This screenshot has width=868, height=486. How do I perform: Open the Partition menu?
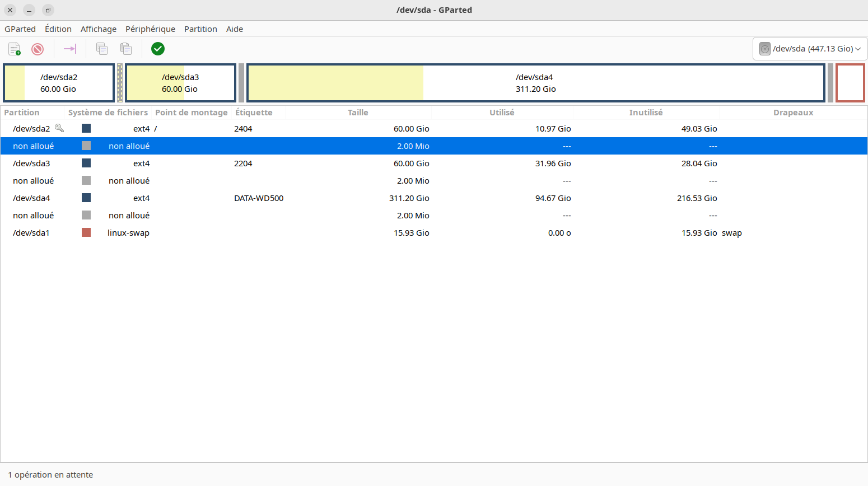[200, 29]
